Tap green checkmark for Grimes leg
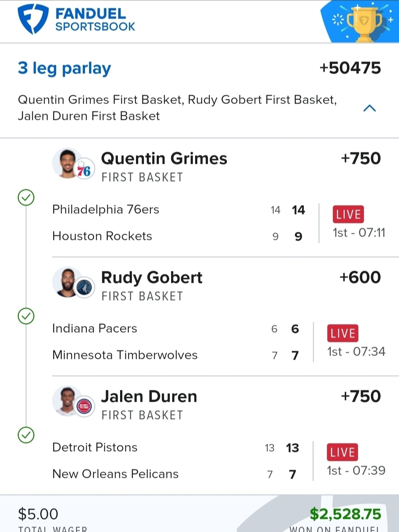 26,198
